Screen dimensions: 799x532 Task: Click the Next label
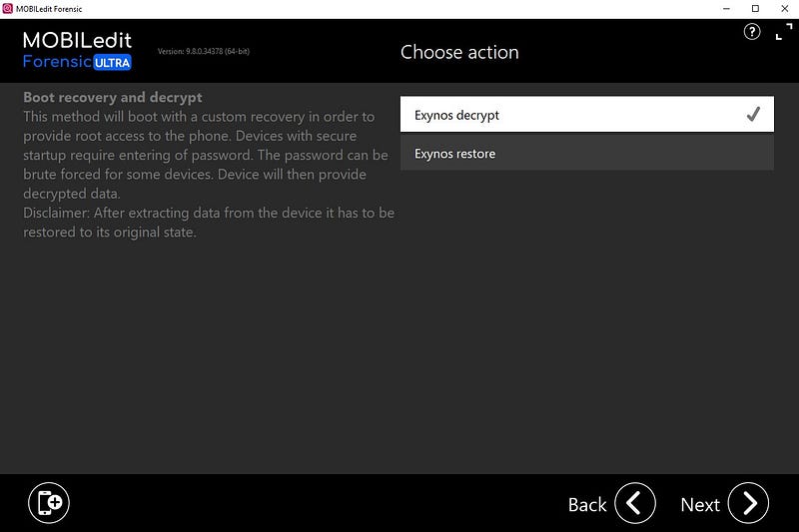pos(700,504)
